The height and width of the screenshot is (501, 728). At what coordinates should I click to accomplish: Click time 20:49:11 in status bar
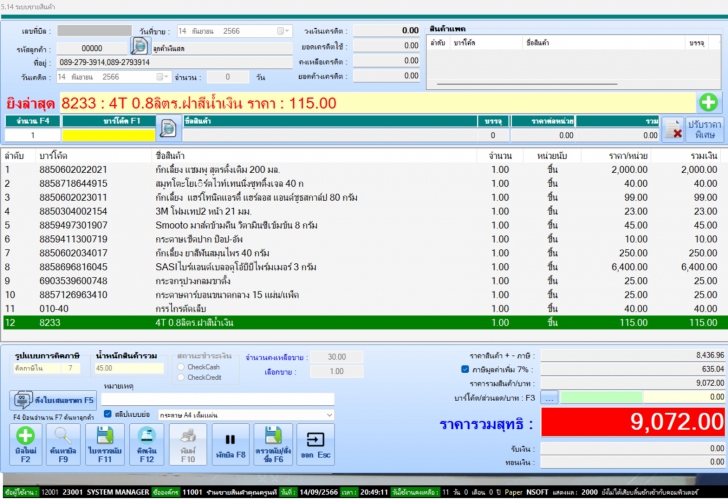[x=374, y=492]
